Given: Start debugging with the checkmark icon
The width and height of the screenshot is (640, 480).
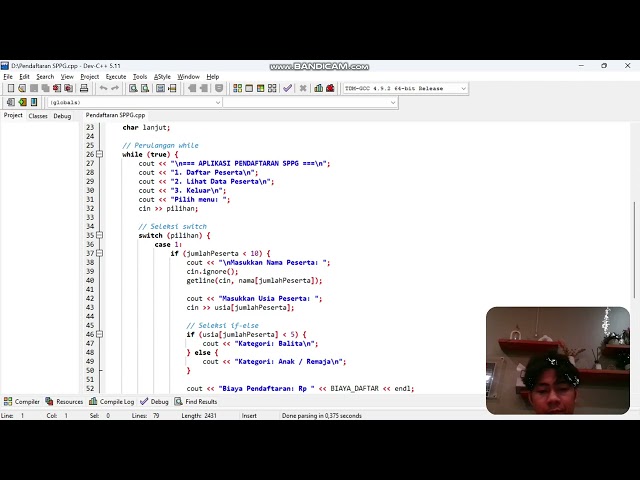Looking at the screenshot, I should [287, 88].
